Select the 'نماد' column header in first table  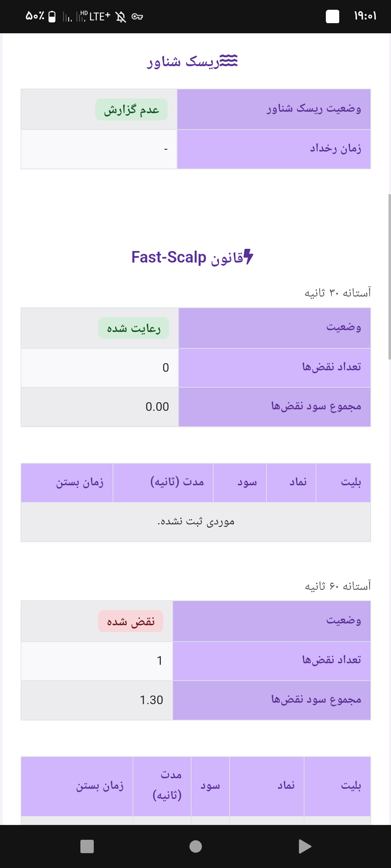click(x=291, y=482)
